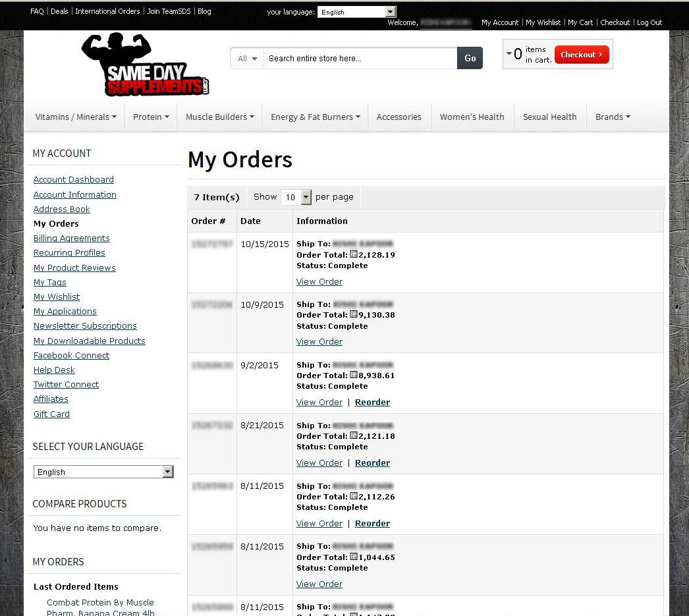
Task: Expand the Energy & Fat Burners menu
Action: [x=316, y=117]
